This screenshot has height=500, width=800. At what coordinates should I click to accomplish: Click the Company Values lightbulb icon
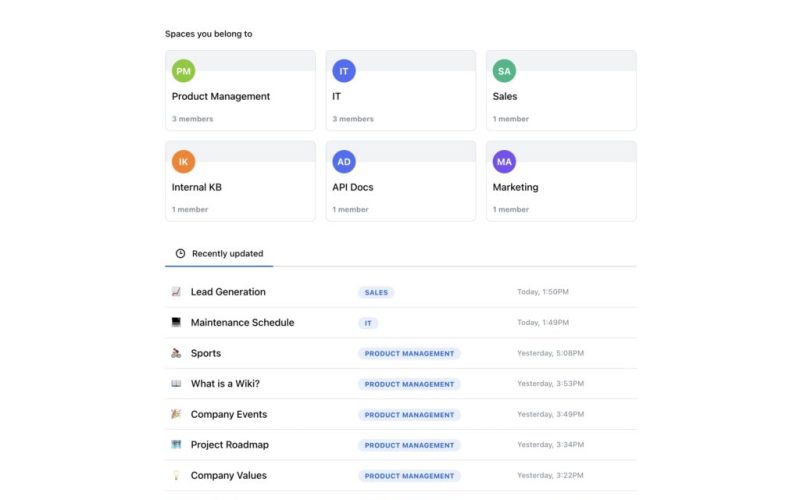click(x=176, y=476)
